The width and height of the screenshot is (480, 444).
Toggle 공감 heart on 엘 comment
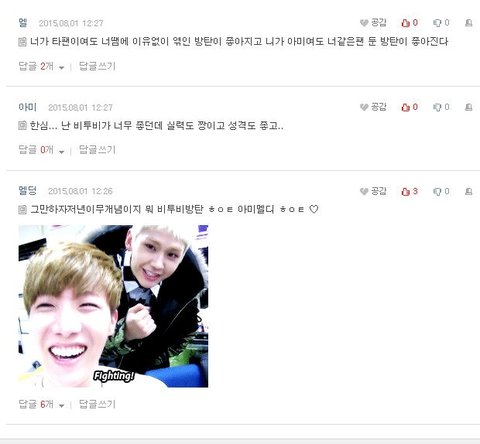(x=373, y=23)
